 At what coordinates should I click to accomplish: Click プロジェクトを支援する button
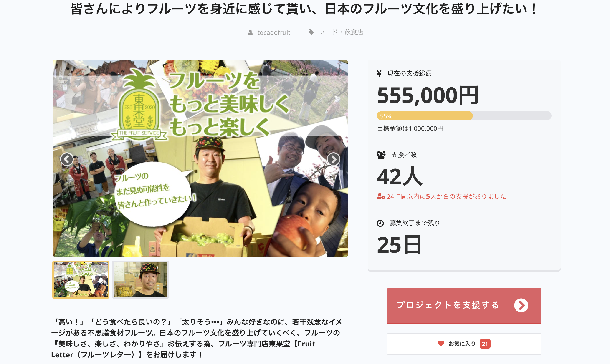464,306
